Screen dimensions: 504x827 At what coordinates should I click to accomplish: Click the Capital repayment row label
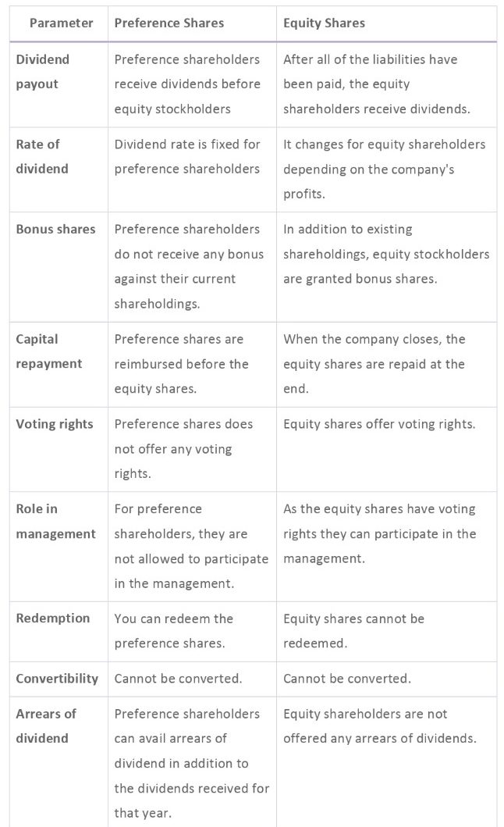coord(48,351)
